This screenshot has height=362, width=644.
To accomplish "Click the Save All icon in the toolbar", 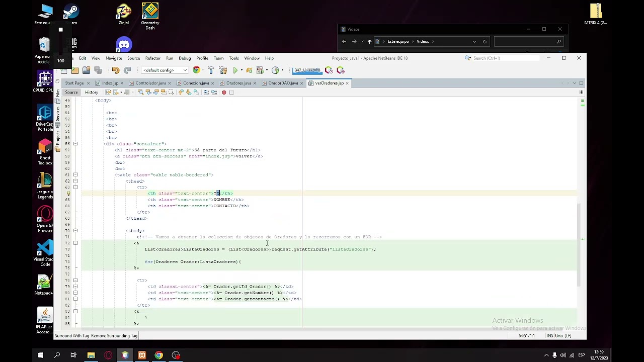I will [x=98, y=70].
